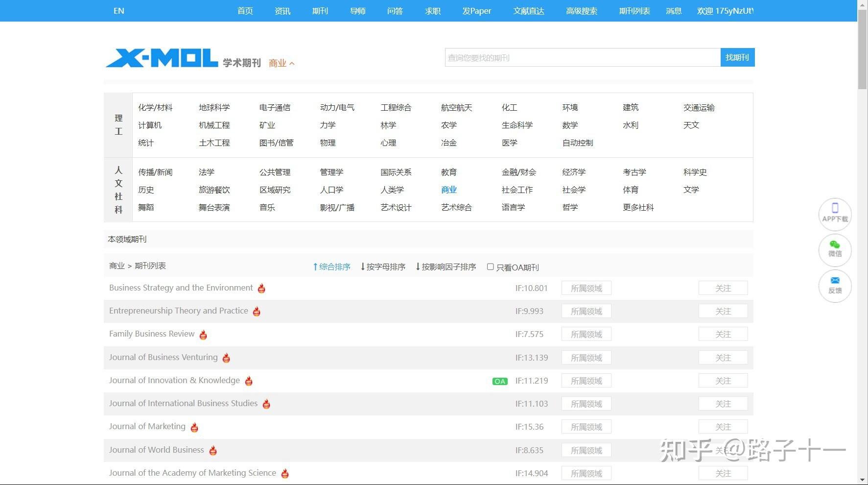Collapse the 商业 category panel chevron
The height and width of the screenshot is (485, 868).
point(292,63)
